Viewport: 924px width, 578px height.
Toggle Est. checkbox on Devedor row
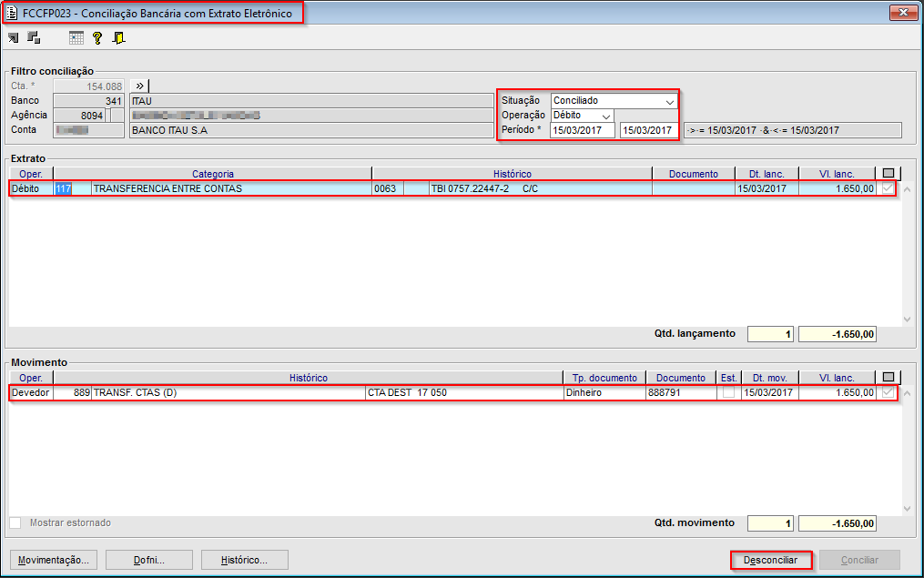(x=729, y=392)
